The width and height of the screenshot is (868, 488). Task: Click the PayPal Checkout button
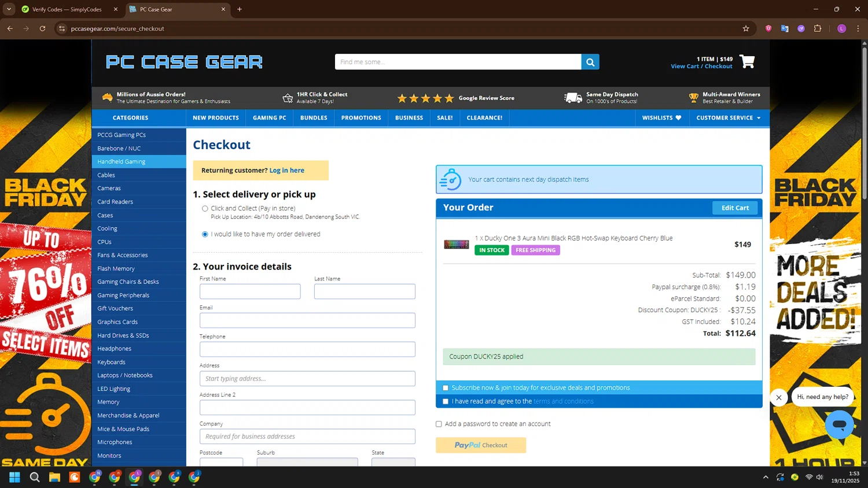(x=481, y=445)
